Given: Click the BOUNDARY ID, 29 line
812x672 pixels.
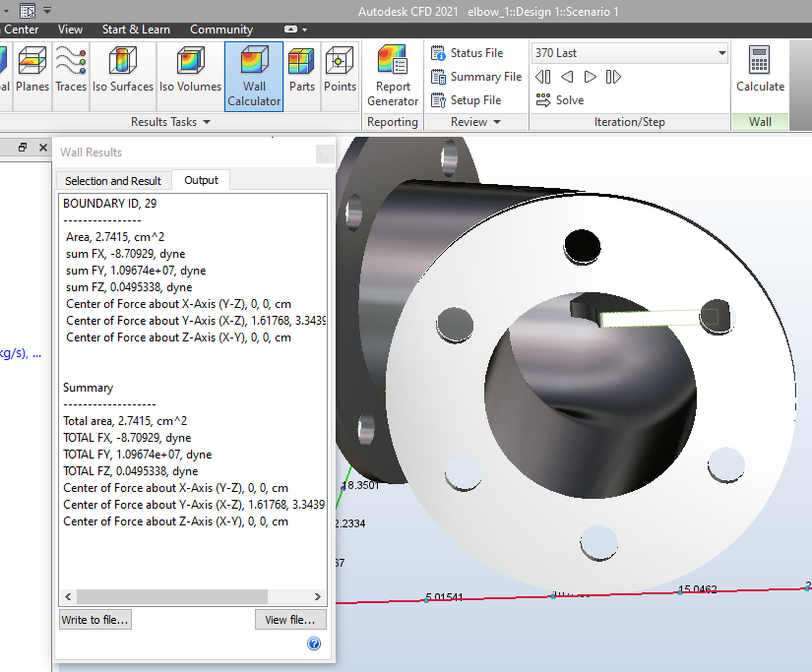Looking at the screenshot, I should pyautogui.click(x=110, y=204).
